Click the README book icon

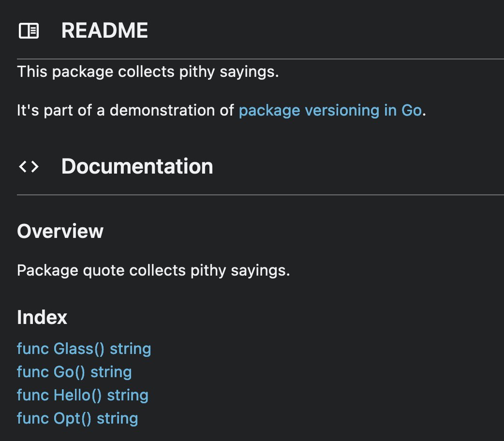[x=29, y=31]
